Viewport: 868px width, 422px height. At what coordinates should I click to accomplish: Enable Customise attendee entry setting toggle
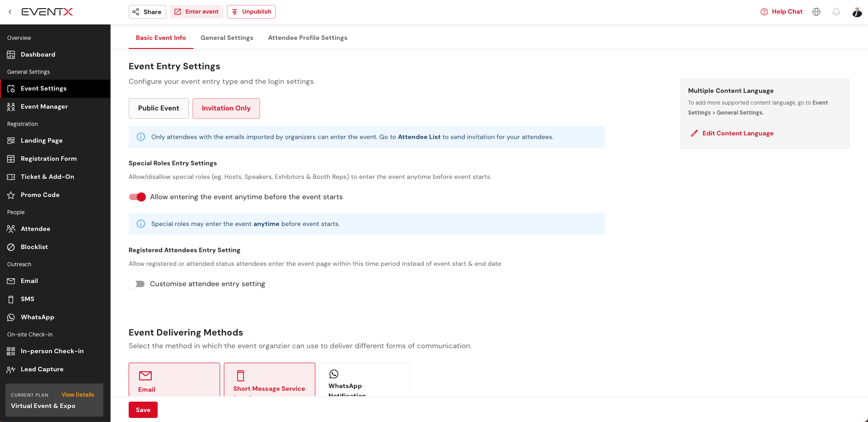pyautogui.click(x=137, y=284)
